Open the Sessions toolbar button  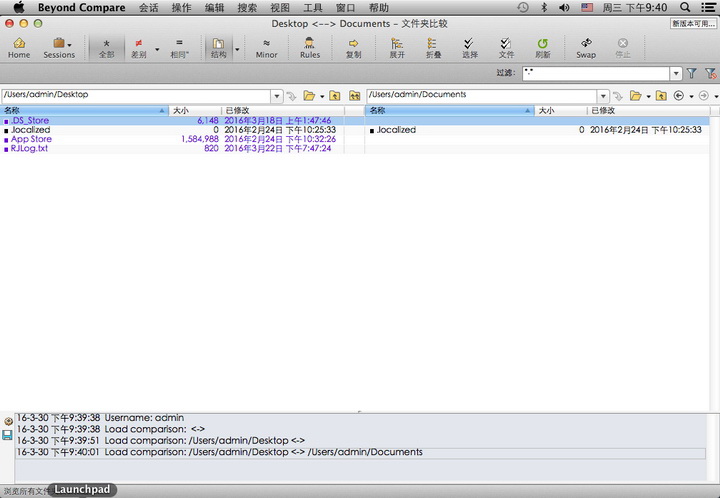(x=58, y=47)
